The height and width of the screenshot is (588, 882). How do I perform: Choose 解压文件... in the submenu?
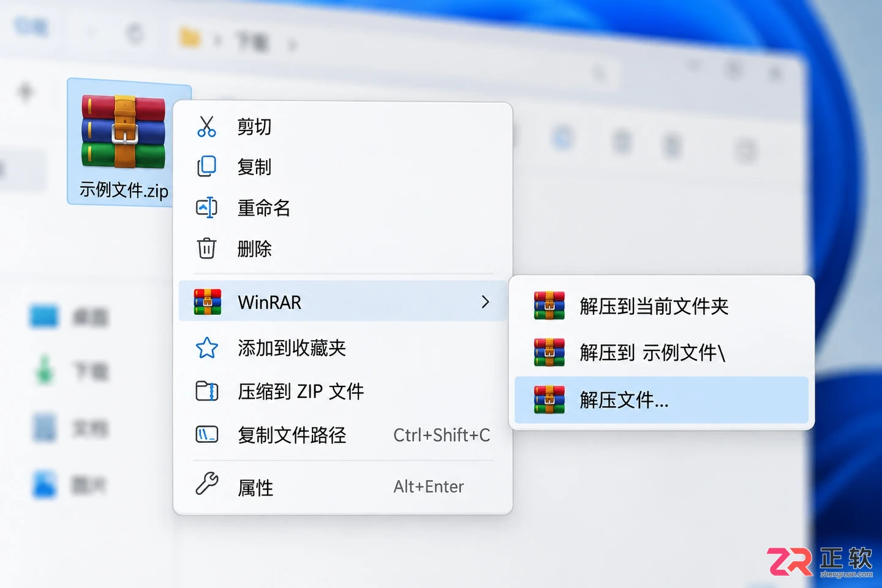click(661, 400)
